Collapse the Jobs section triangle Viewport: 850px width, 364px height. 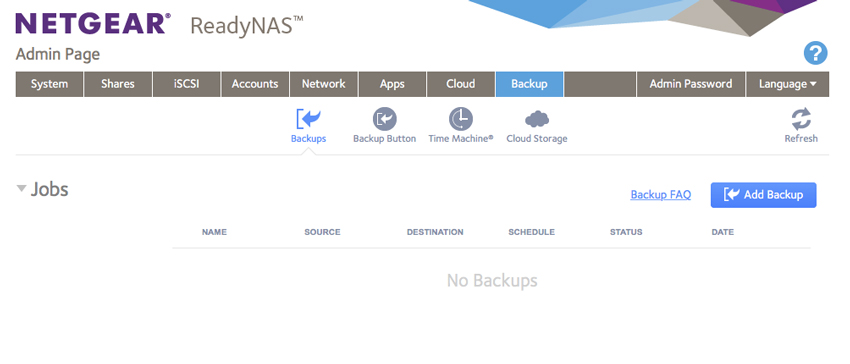click(x=21, y=189)
